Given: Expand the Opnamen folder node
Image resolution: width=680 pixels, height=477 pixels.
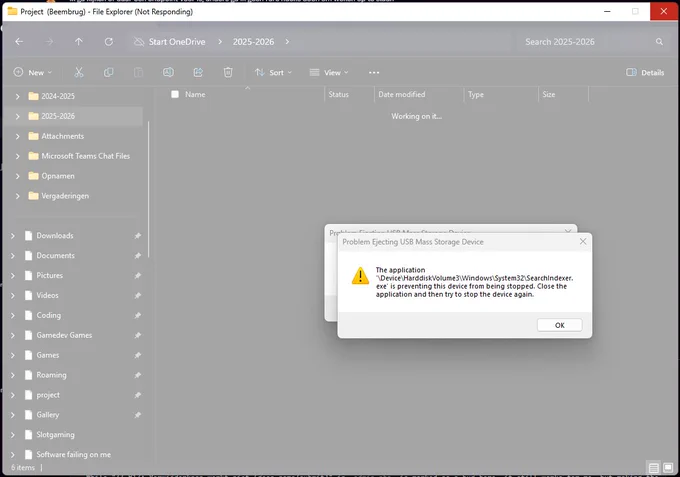Looking at the screenshot, I should tap(17, 176).
